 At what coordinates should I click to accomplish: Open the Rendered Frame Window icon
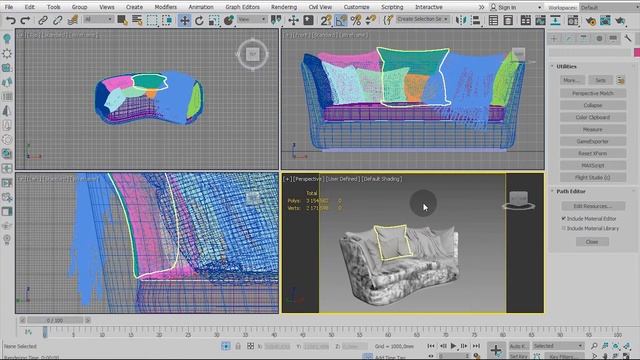click(605, 20)
